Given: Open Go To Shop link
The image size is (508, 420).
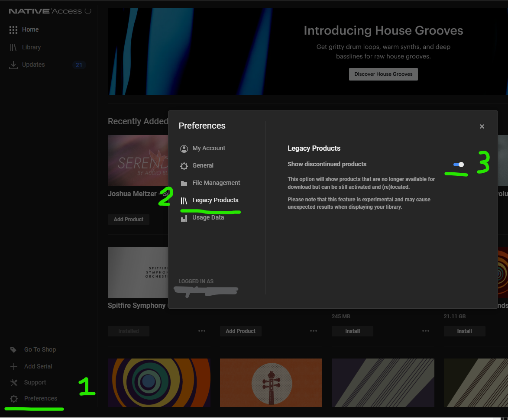Looking at the screenshot, I should tap(40, 349).
